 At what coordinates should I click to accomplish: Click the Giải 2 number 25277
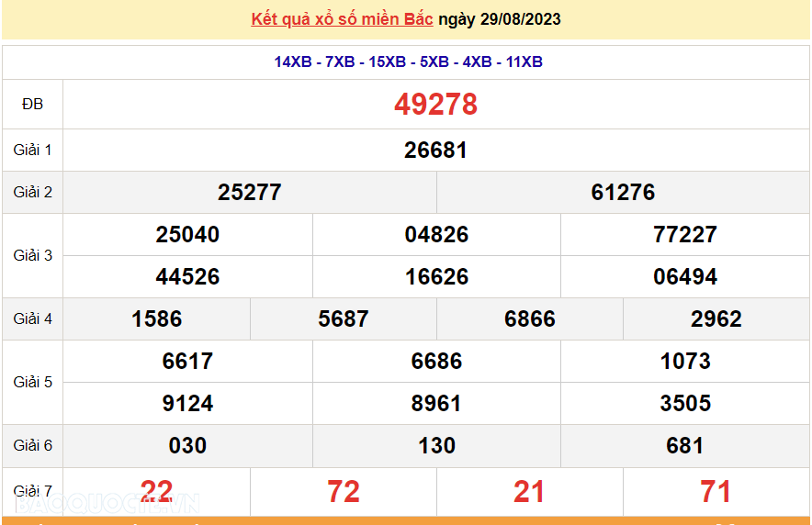pyautogui.click(x=249, y=192)
